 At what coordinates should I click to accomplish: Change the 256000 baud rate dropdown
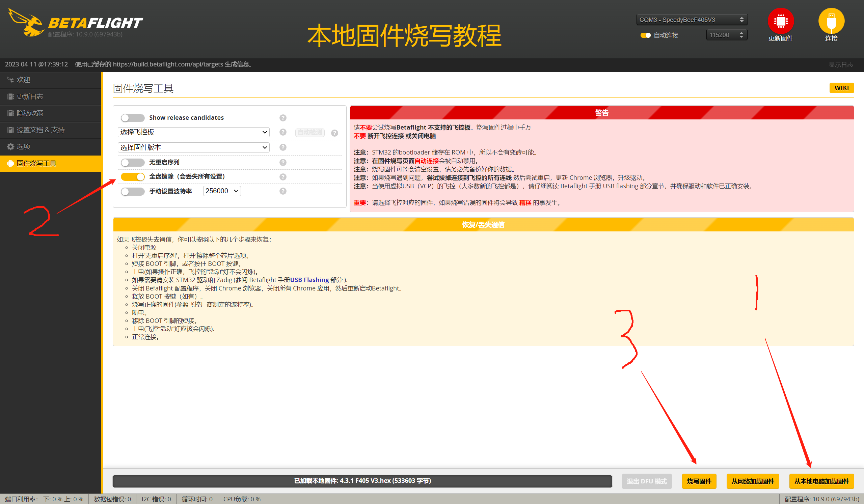point(221,191)
